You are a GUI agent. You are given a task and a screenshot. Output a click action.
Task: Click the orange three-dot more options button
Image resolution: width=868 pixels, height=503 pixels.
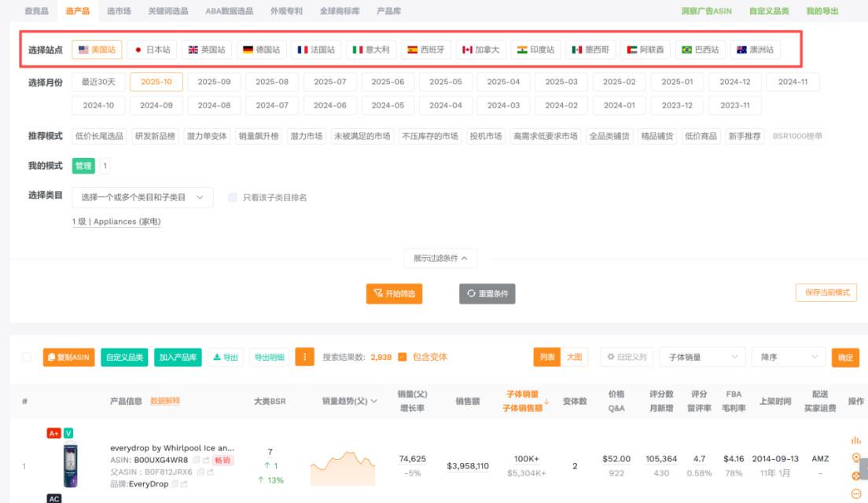(304, 357)
